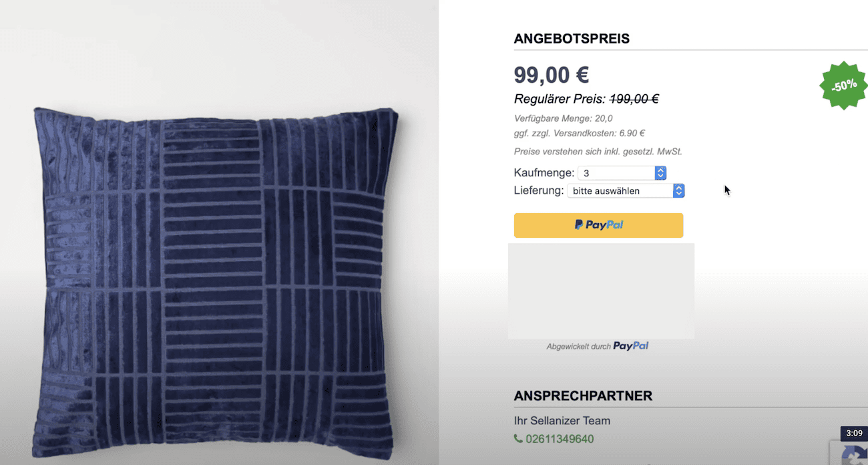Click the green phone icon
The height and width of the screenshot is (465, 868).
click(518, 439)
